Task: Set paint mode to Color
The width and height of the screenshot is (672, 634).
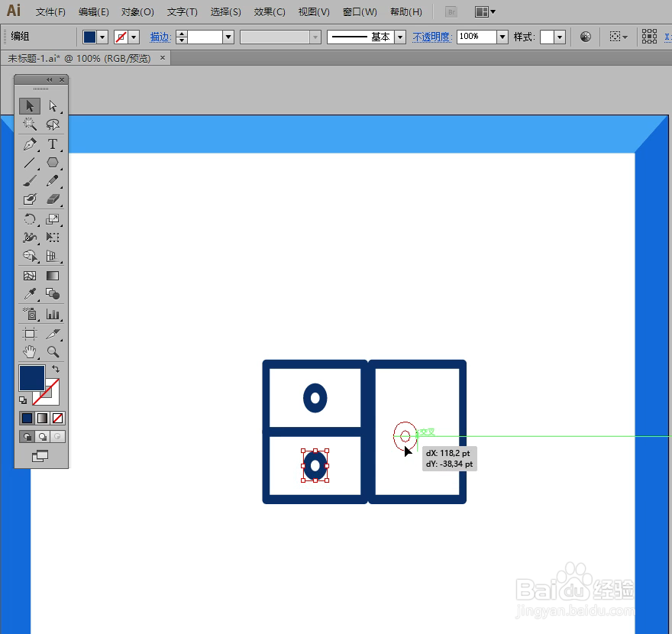Action: tap(27, 418)
